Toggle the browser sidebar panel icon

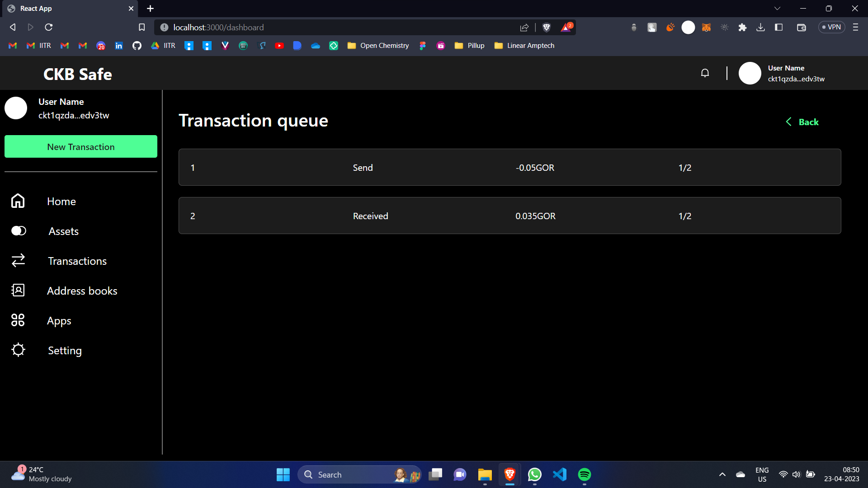coord(778,28)
